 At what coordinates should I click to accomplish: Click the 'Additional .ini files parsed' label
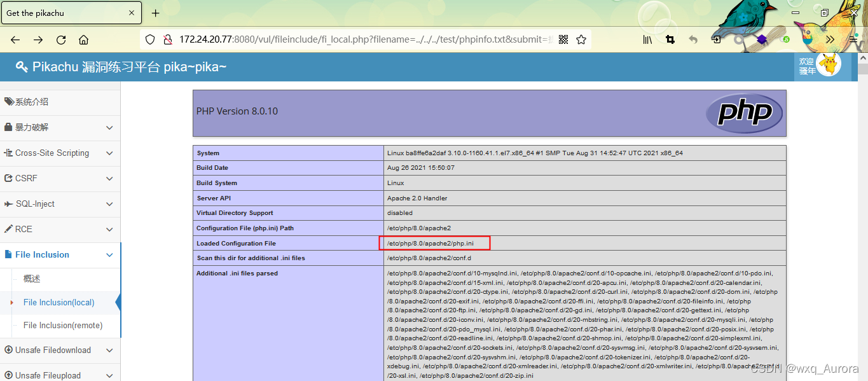tap(237, 274)
